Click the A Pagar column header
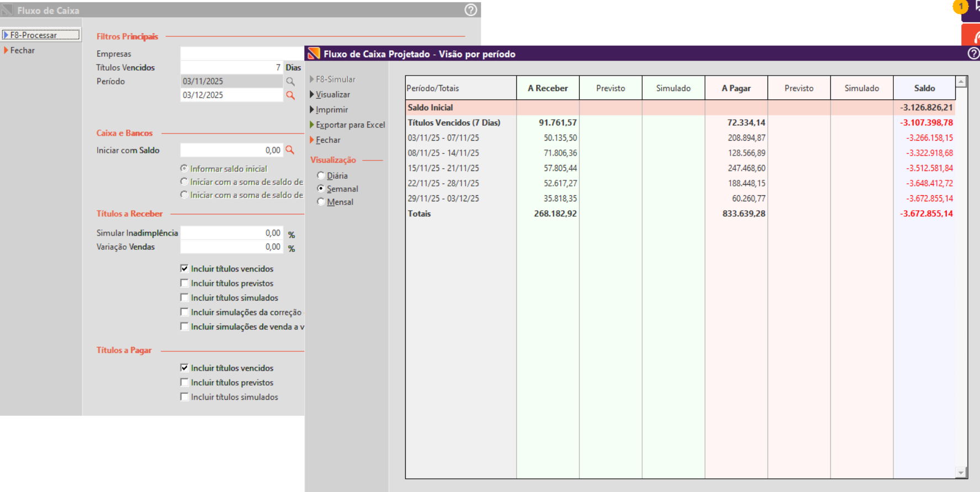The height and width of the screenshot is (492, 980). [736, 88]
